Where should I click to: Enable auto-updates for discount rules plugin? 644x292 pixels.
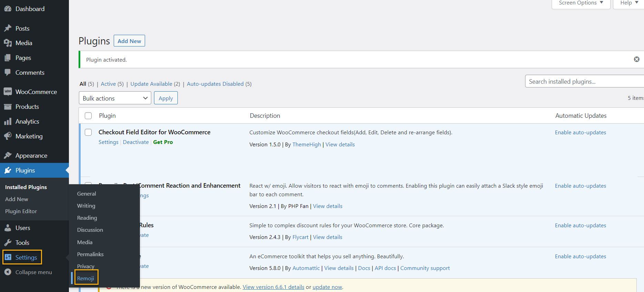tap(580, 226)
